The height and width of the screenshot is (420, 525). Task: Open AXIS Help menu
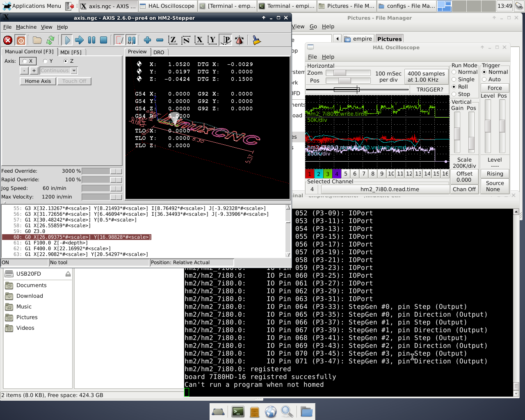[x=62, y=27]
